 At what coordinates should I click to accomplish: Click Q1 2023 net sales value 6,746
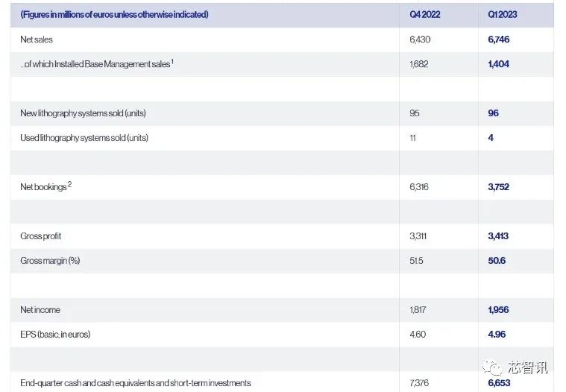[x=498, y=39]
